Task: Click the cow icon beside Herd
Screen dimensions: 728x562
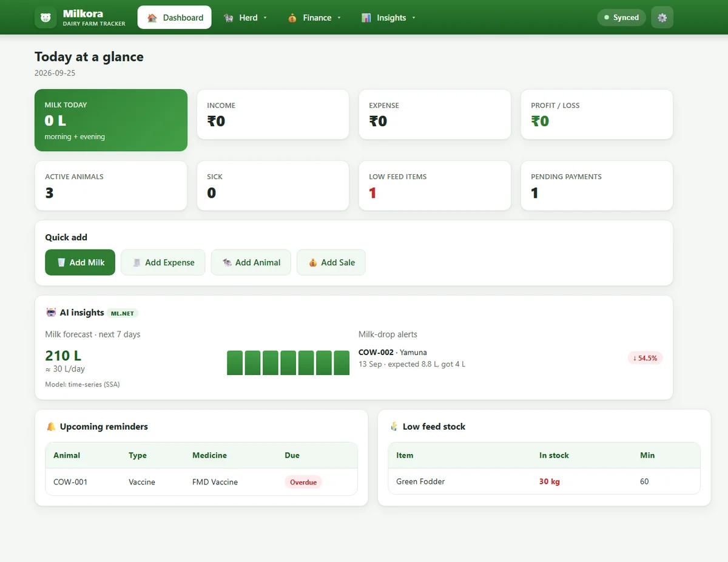Action: [229, 18]
